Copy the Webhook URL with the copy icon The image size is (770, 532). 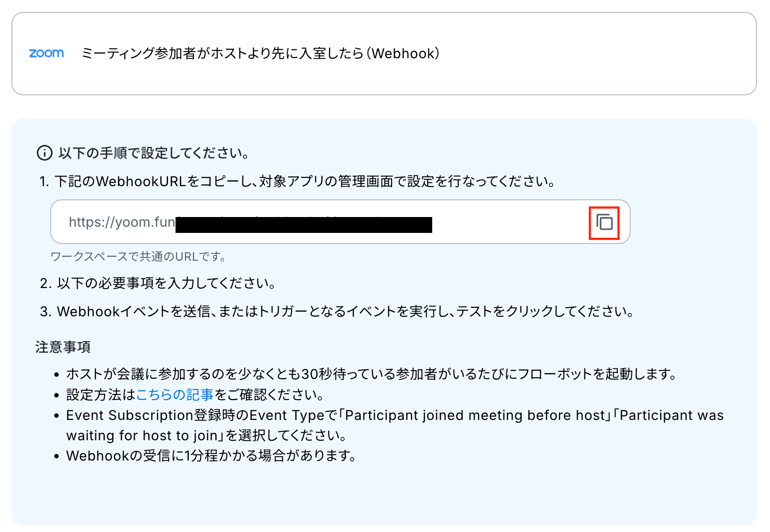coord(604,222)
